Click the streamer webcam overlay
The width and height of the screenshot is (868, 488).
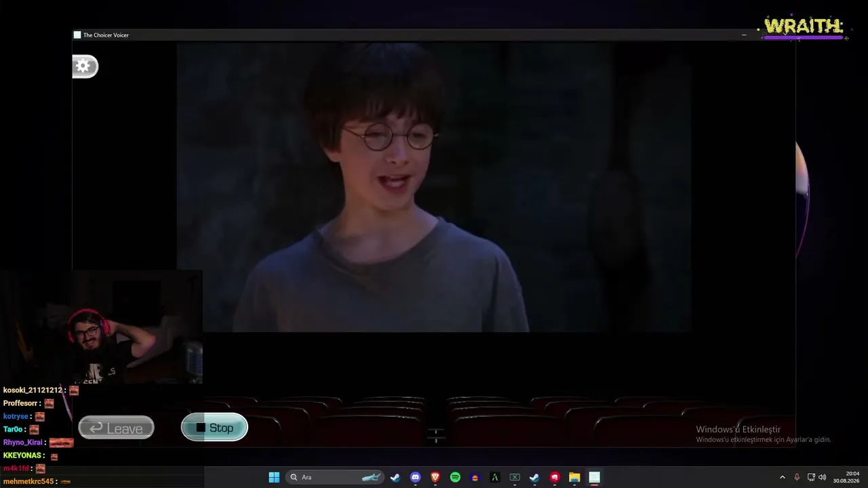click(x=102, y=327)
